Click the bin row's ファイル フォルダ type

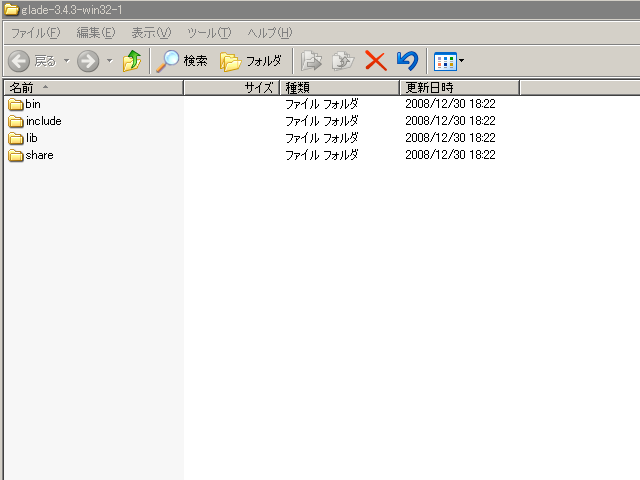tap(322, 104)
